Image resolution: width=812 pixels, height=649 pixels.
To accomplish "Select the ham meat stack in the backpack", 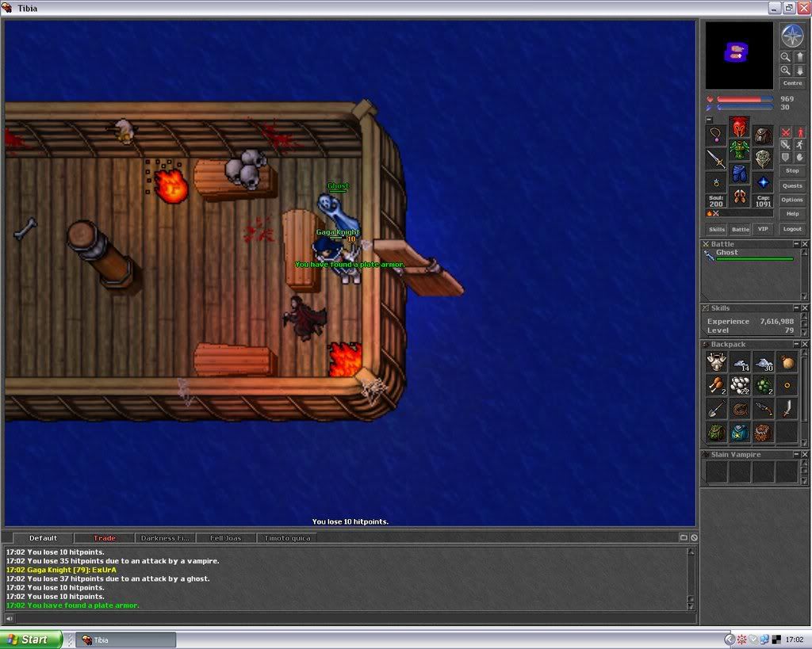I will pos(717,385).
